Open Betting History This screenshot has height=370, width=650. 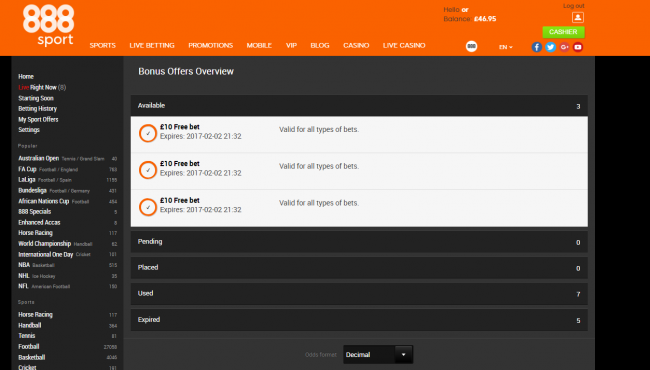pos(37,109)
